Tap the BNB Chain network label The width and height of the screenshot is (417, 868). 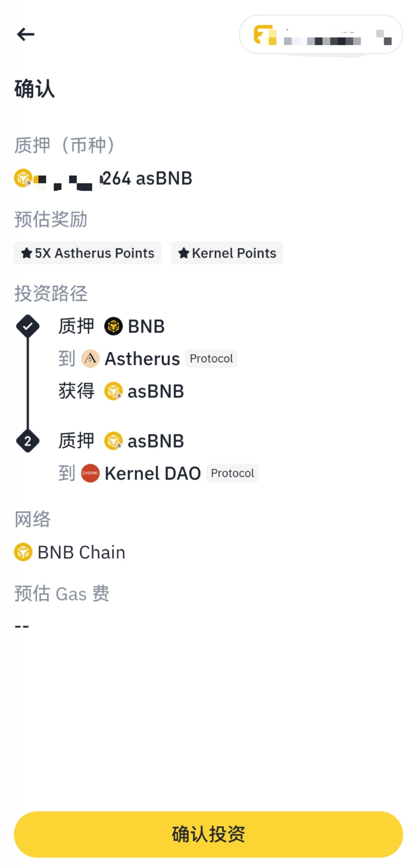tap(81, 552)
